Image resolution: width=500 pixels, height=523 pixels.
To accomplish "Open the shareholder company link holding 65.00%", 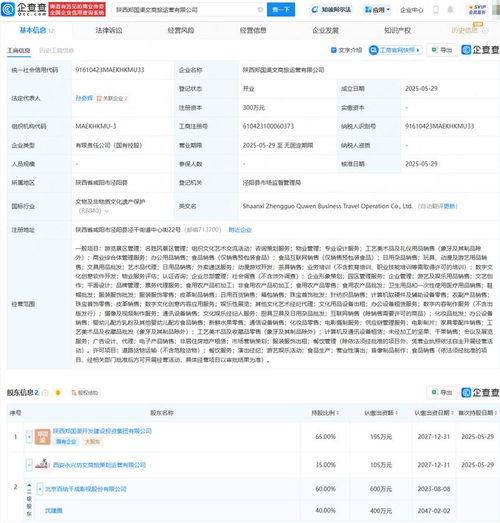I will (102, 431).
